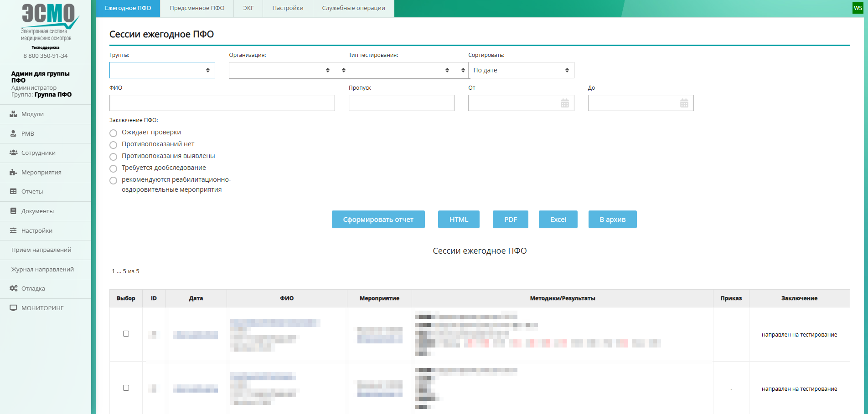Click the Сотрудники group icon
The width and height of the screenshot is (868, 414).
tap(13, 153)
